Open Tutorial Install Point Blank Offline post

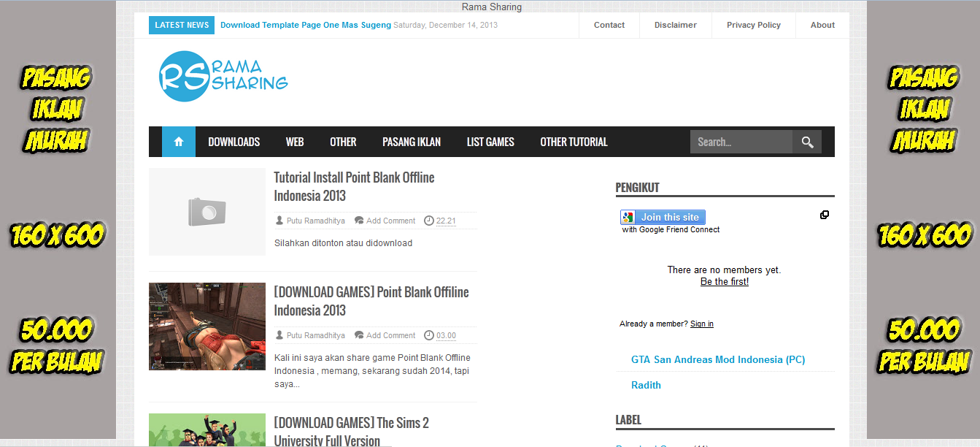354,186
